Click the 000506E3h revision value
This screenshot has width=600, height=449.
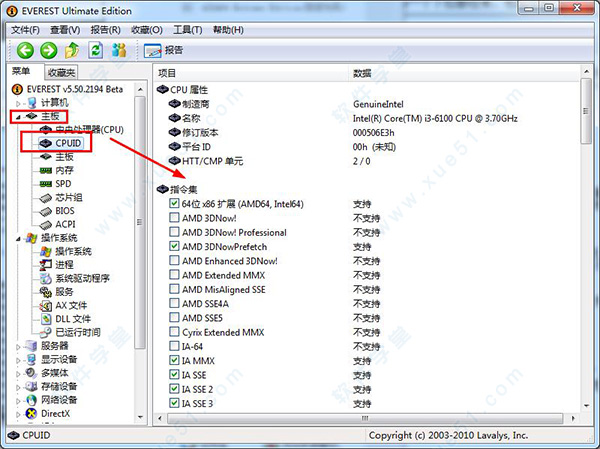coord(373,133)
